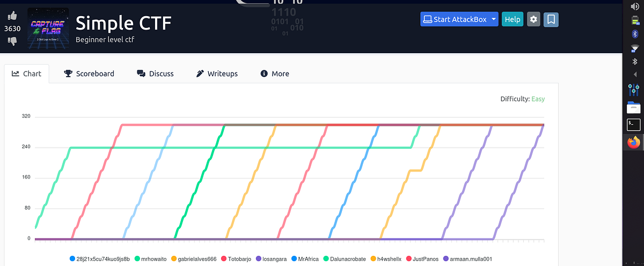Expand the system tray arrow
The image size is (644, 266).
[634, 74]
